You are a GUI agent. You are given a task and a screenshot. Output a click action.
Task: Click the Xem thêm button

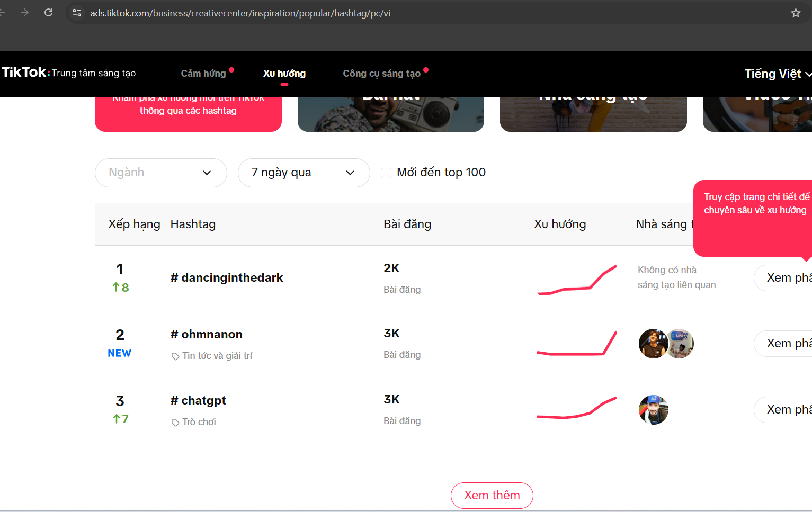pyautogui.click(x=492, y=496)
